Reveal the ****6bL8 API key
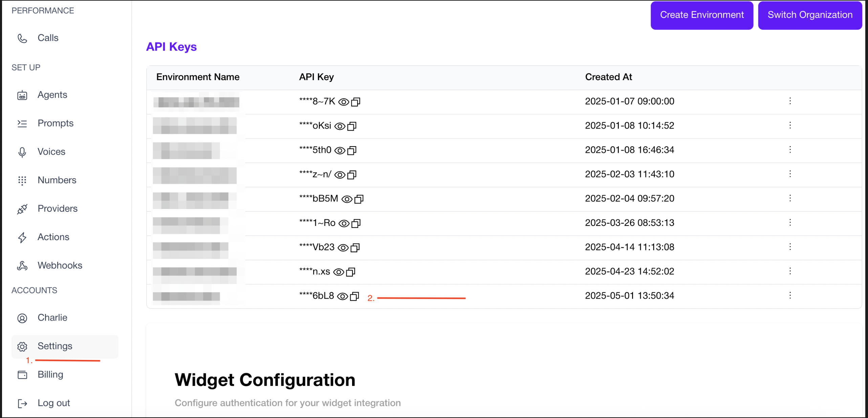This screenshot has width=868, height=418. [343, 297]
